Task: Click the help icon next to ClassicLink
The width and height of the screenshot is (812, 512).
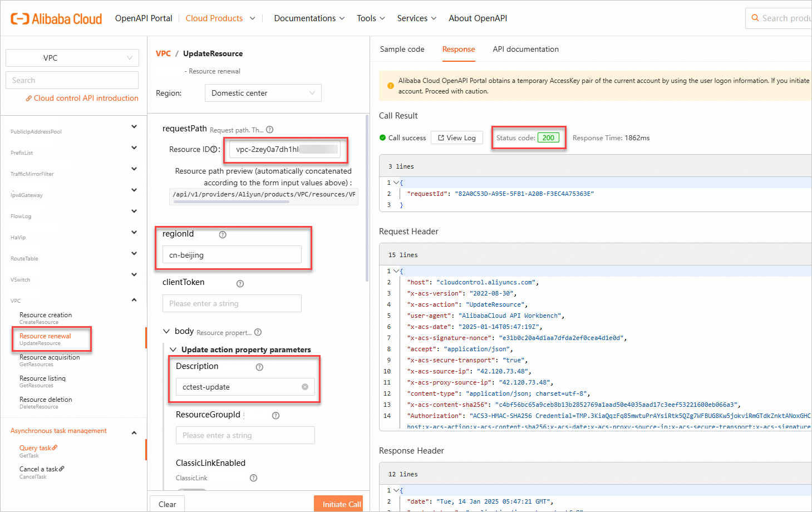Action: pos(253,478)
